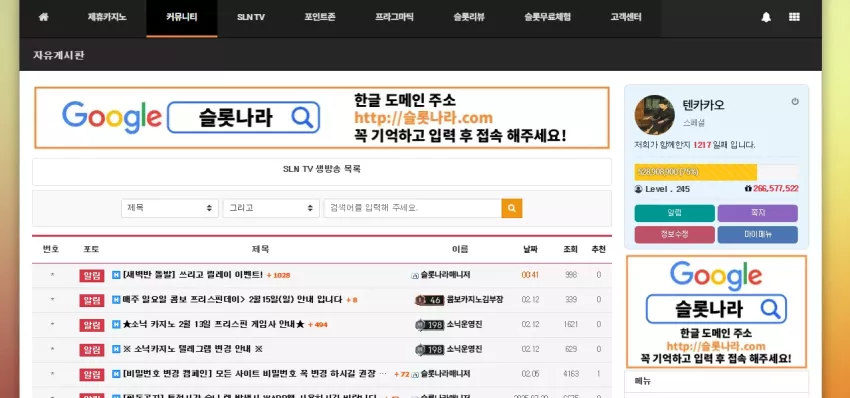This screenshot has height=398, width=850.
Task: Click the 텐카카오 profile avatar
Action: pyautogui.click(x=654, y=115)
